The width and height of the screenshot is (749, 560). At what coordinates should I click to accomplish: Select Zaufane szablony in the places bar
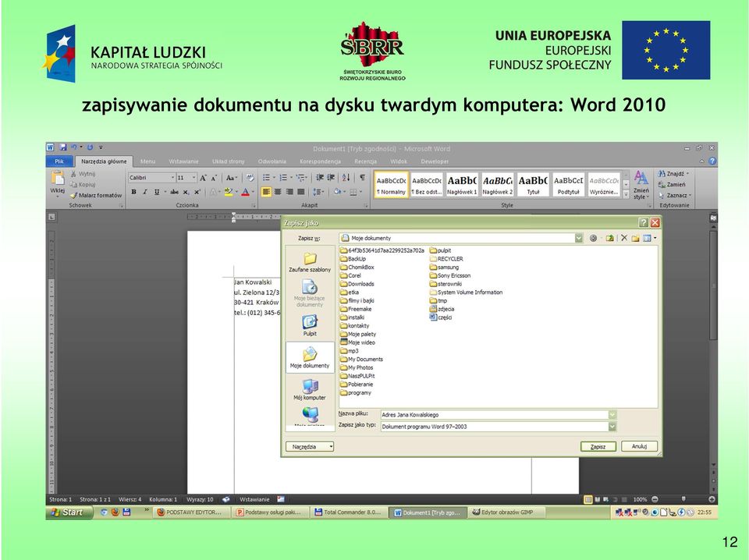[x=310, y=262]
